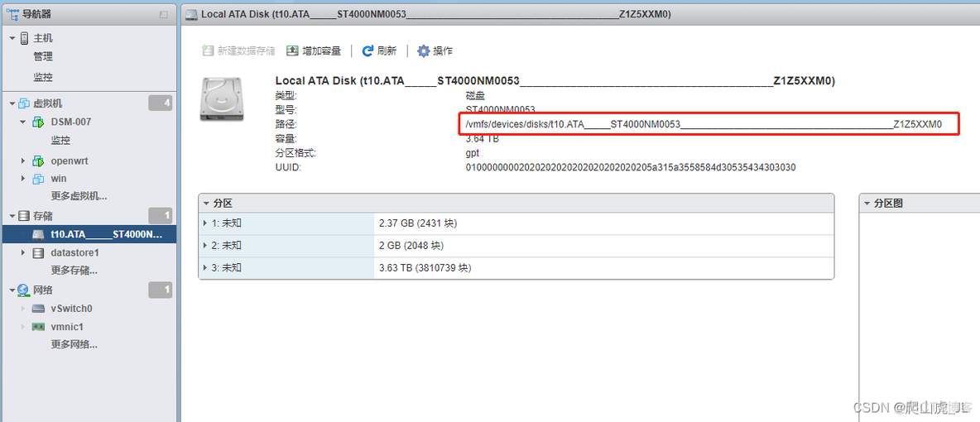
Task: Click the storage count badge
Action: tap(160, 216)
